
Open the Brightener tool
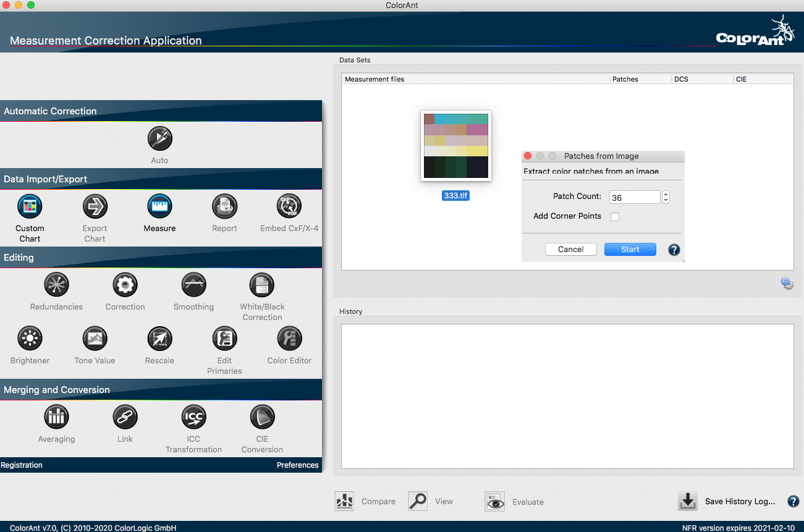pyautogui.click(x=30, y=339)
